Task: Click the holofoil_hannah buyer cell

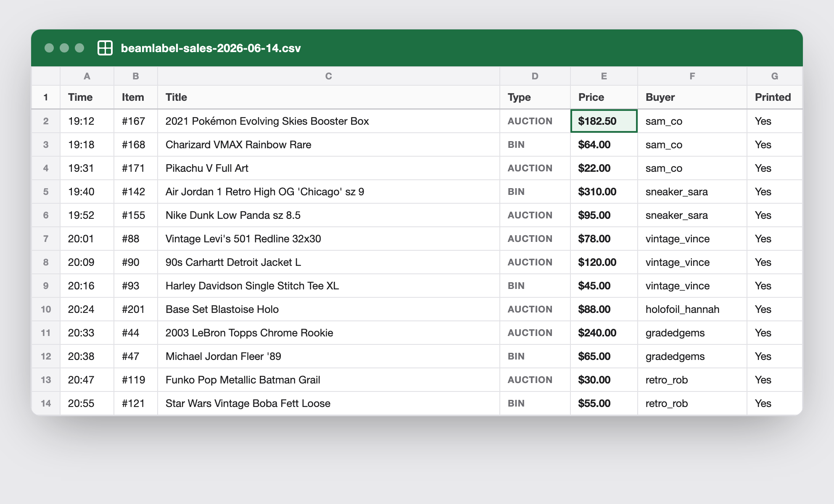Action: 692,309
